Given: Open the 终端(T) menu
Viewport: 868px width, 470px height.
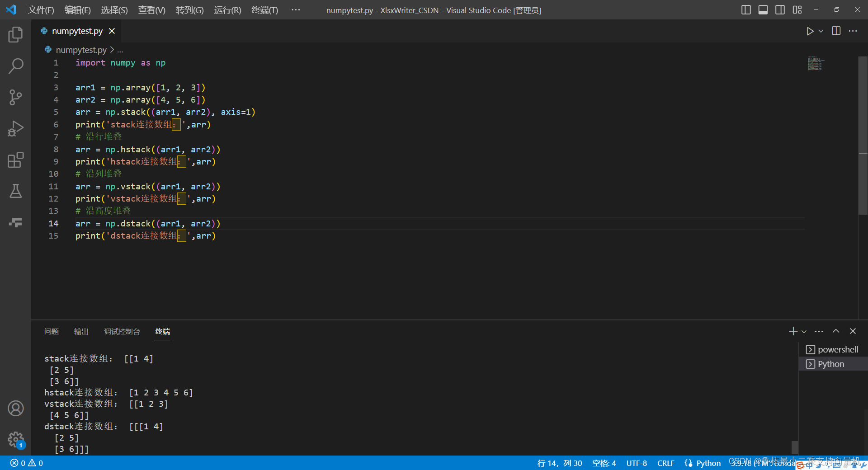Looking at the screenshot, I should click(x=265, y=10).
